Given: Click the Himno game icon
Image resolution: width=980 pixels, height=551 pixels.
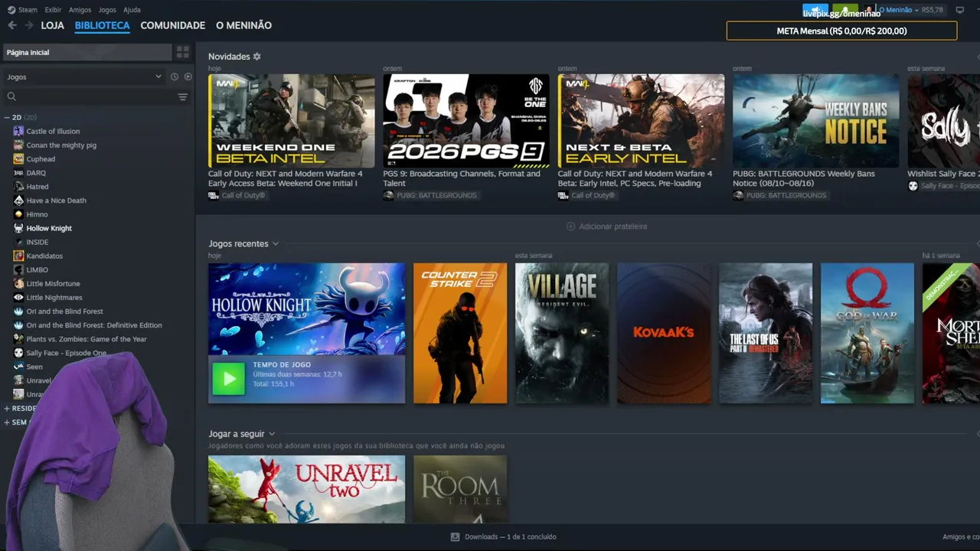Looking at the screenshot, I should (18, 214).
